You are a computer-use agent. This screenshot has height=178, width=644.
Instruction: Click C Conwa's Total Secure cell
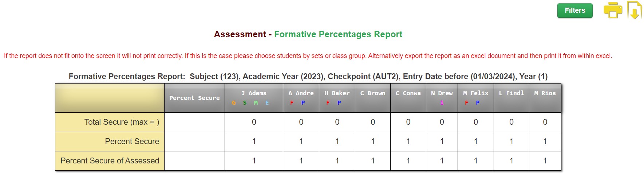[x=408, y=122]
